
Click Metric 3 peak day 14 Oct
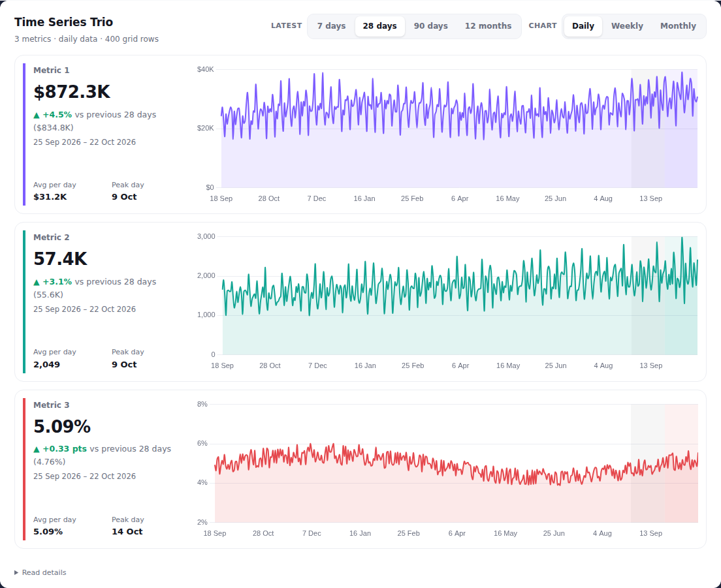(x=127, y=532)
